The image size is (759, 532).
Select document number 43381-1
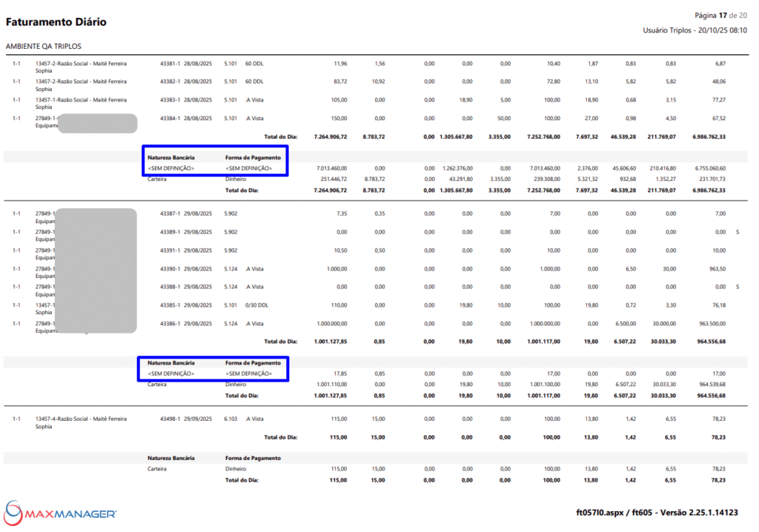click(x=170, y=63)
